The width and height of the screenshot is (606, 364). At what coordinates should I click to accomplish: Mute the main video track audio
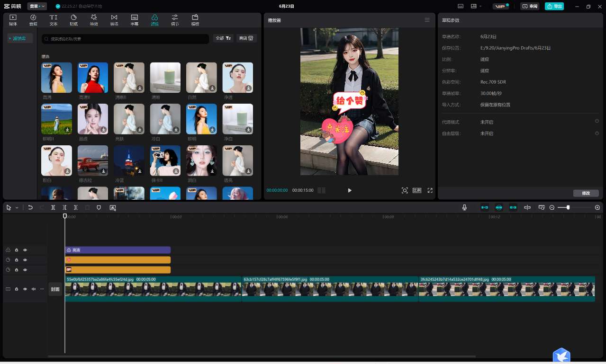pyautogui.click(x=33, y=289)
